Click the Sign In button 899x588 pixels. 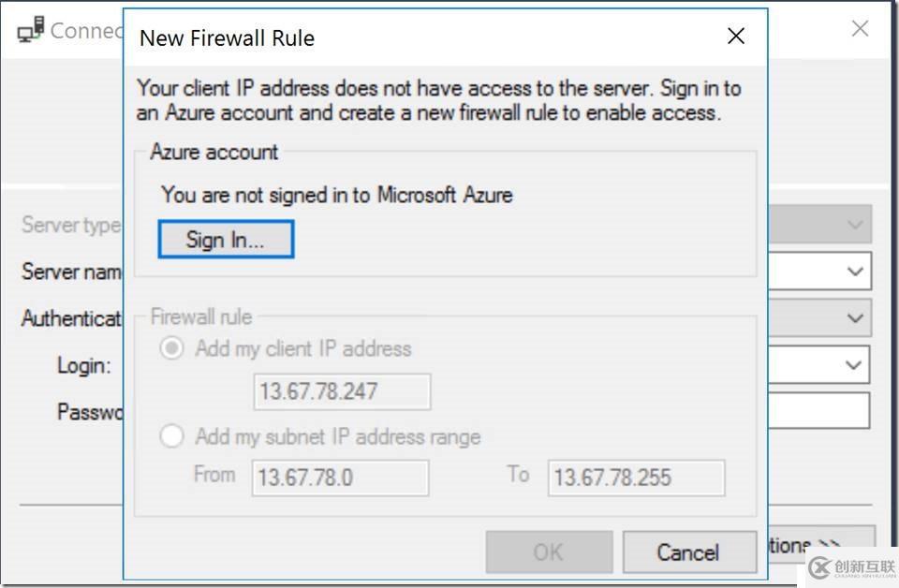click(x=225, y=239)
